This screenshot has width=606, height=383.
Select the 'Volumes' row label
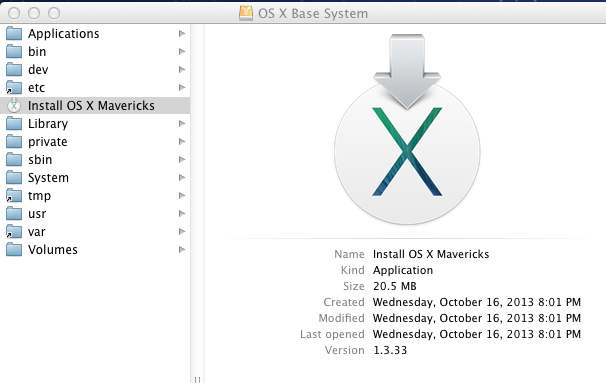(x=53, y=250)
